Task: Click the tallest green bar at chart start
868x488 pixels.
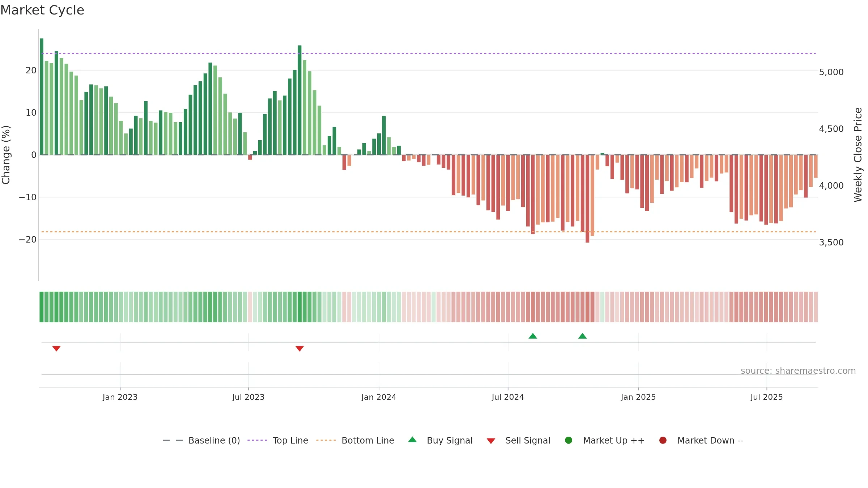Action: (x=42, y=97)
